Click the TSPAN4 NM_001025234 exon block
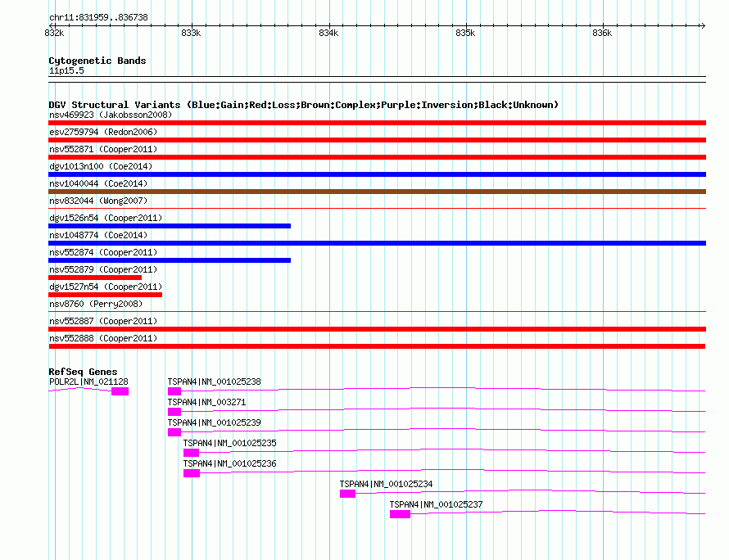The image size is (729, 560). (x=348, y=494)
